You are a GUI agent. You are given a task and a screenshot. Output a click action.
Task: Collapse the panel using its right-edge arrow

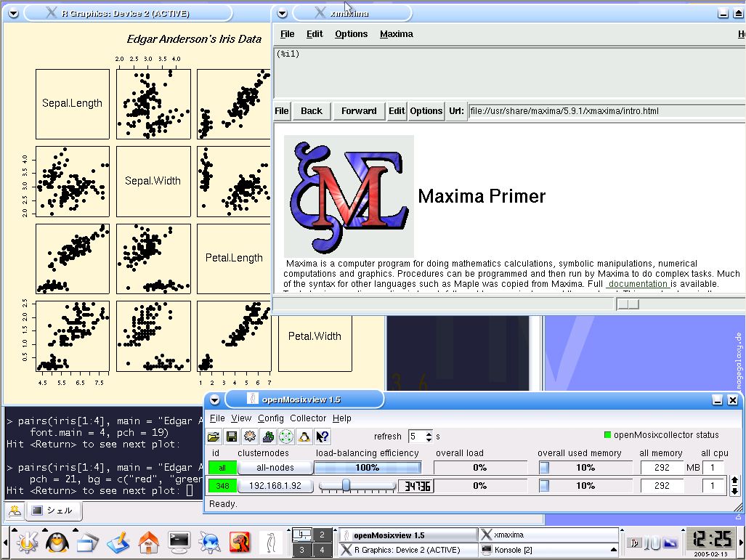(741, 543)
